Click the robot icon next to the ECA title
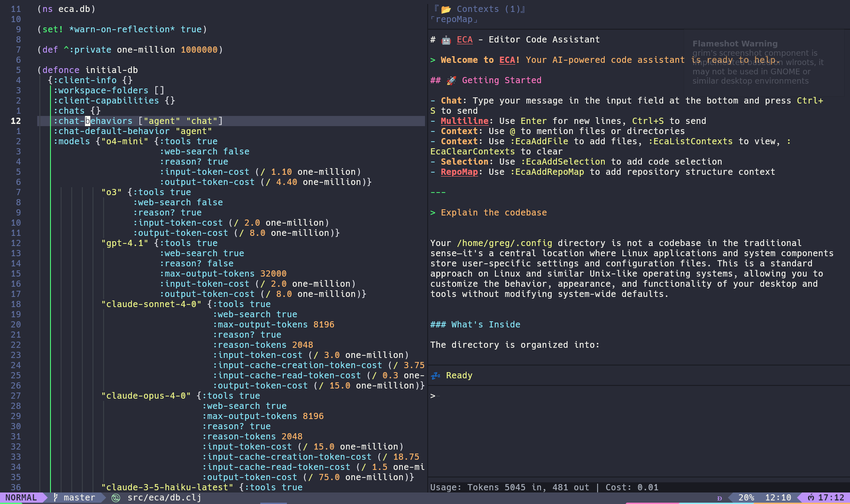Image resolution: width=850 pixels, height=504 pixels. tap(446, 39)
